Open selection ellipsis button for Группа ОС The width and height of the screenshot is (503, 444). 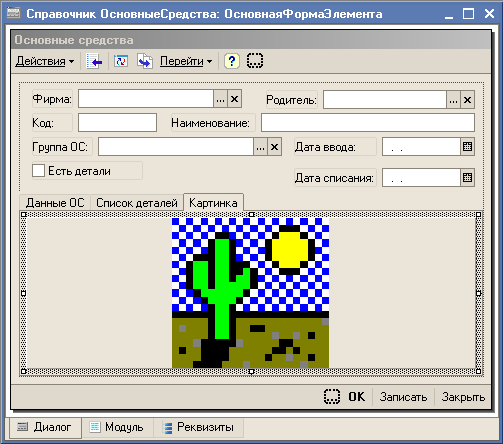pyautogui.click(x=260, y=147)
